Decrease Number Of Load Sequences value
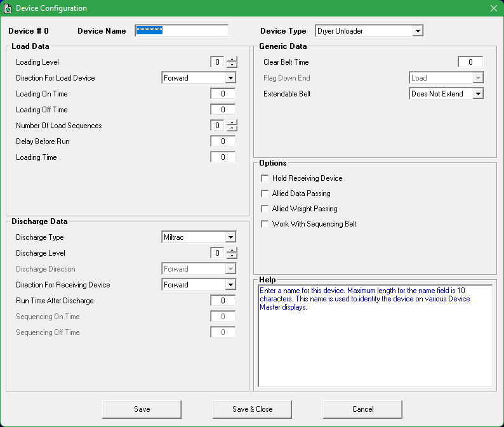The height and width of the screenshot is (427, 504). (x=232, y=128)
